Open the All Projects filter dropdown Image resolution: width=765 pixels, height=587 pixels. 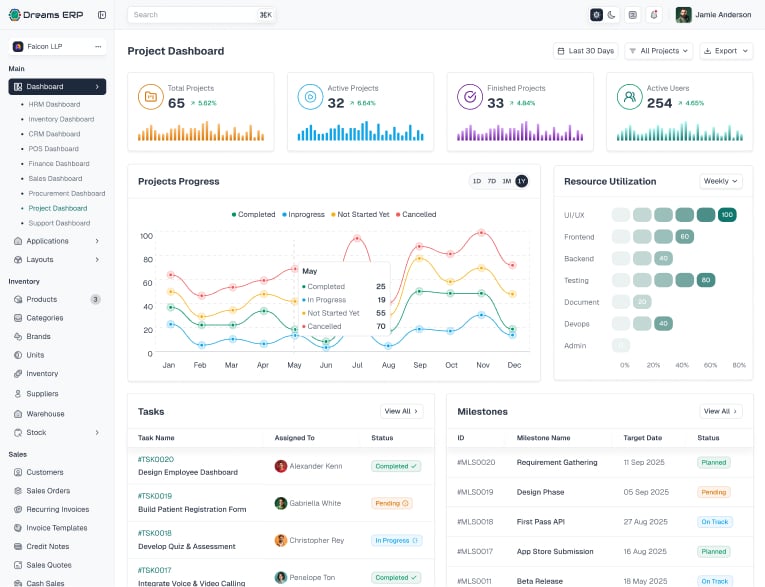(659, 51)
